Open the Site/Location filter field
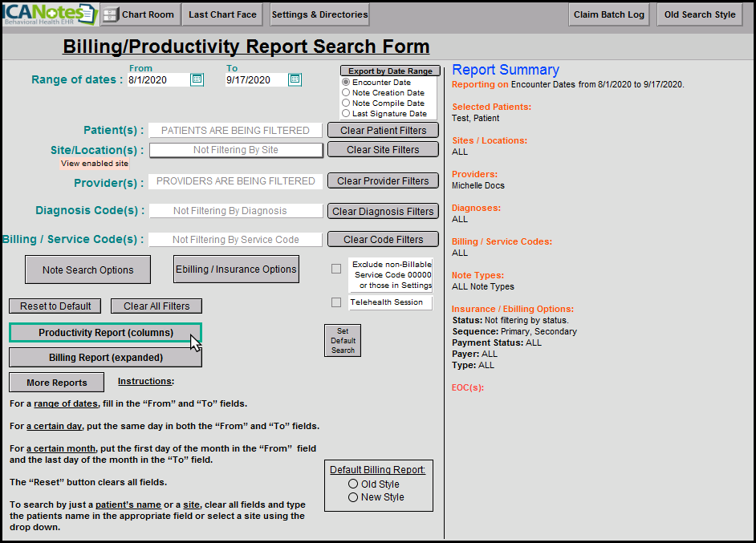The width and height of the screenshot is (756, 543). point(236,150)
